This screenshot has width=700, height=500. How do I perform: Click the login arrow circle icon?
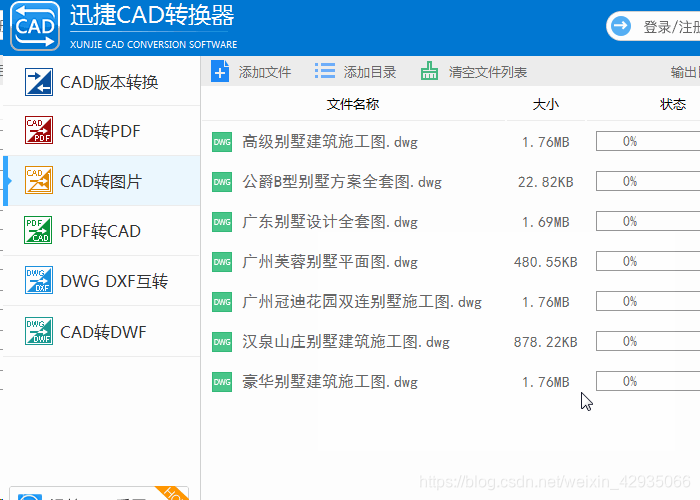point(621,26)
